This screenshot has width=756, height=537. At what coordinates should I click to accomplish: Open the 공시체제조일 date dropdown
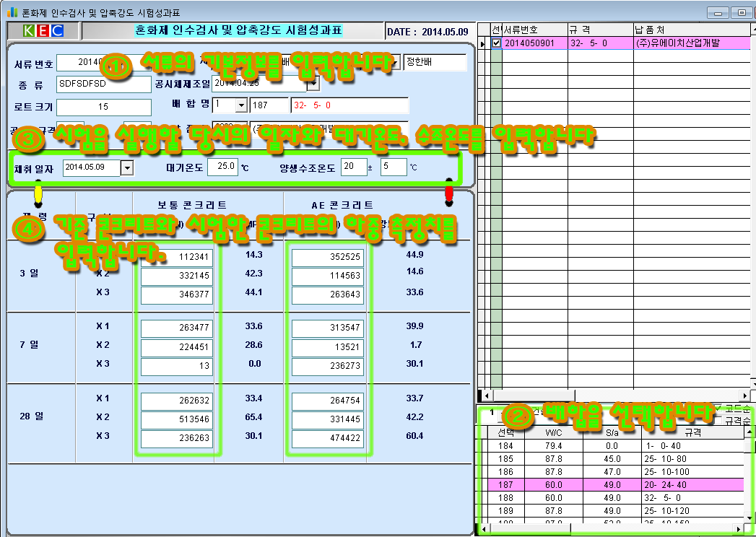tap(313, 84)
